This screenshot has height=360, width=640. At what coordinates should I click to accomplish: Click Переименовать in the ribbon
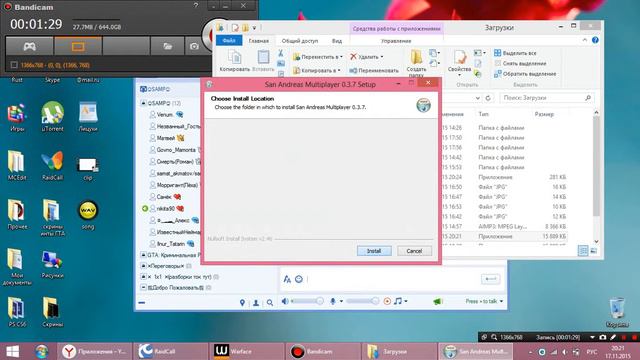374,70
